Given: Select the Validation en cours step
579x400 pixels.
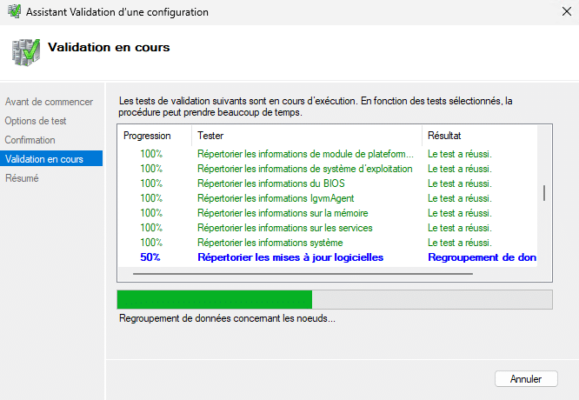Looking at the screenshot, I should pos(51,159).
